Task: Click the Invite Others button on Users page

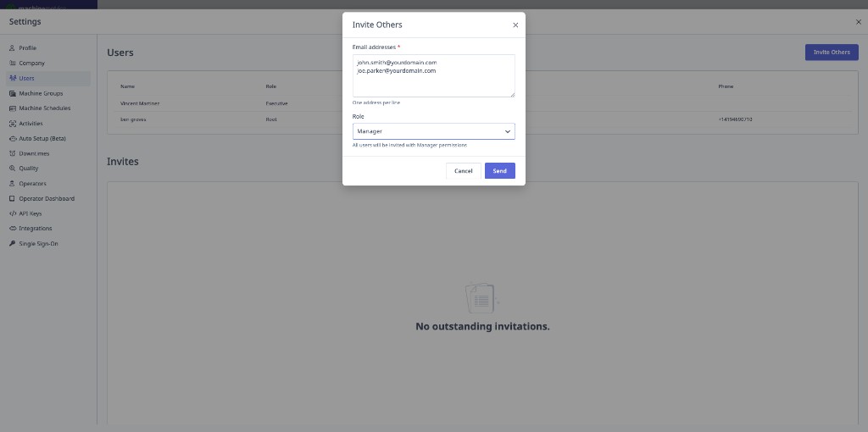Action: [x=832, y=52]
